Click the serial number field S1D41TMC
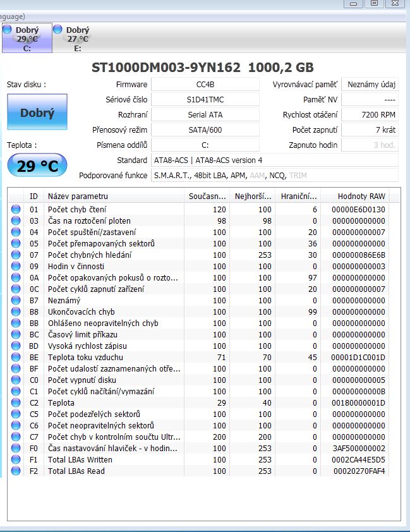Image resolution: width=410 pixels, height=532 pixels. (x=205, y=99)
